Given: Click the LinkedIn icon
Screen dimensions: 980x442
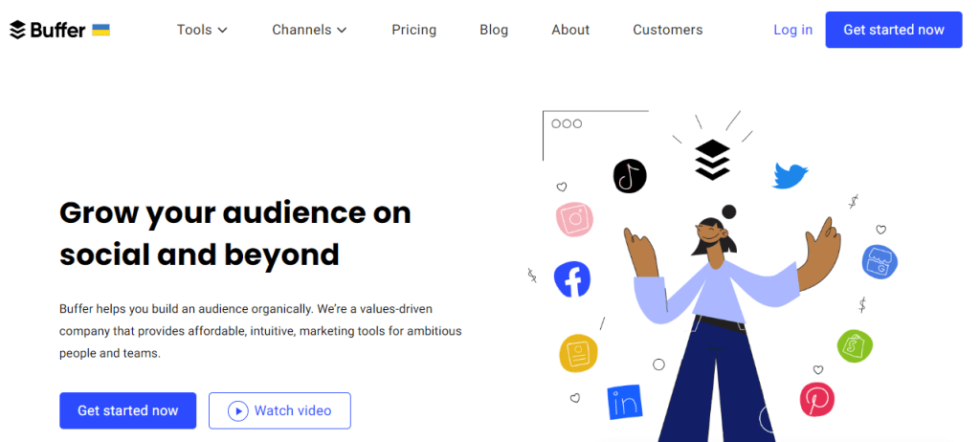Looking at the screenshot, I should pyautogui.click(x=625, y=402).
